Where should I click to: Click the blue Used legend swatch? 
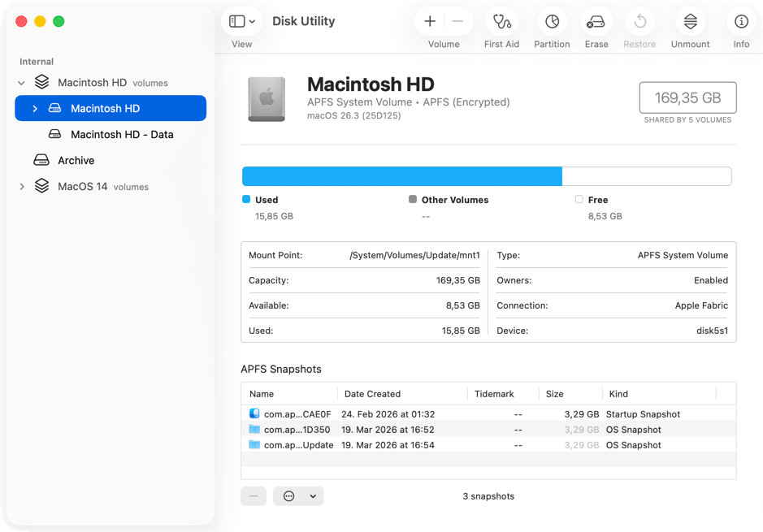tap(246, 199)
